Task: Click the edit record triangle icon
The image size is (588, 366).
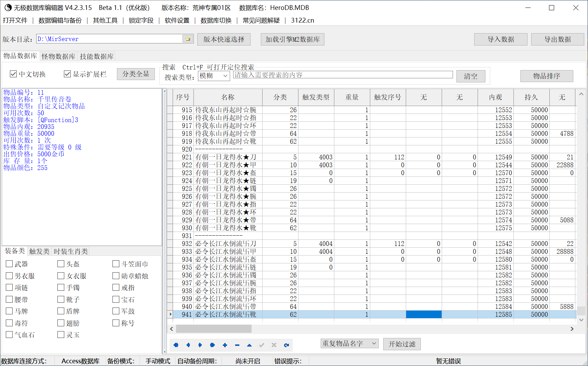Action: coord(250,345)
